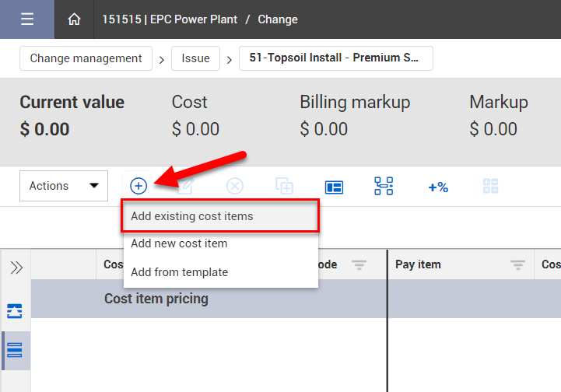Screen dimensions: 561x392
Task: Expand the left side panel chevrons
Action: tap(16, 268)
